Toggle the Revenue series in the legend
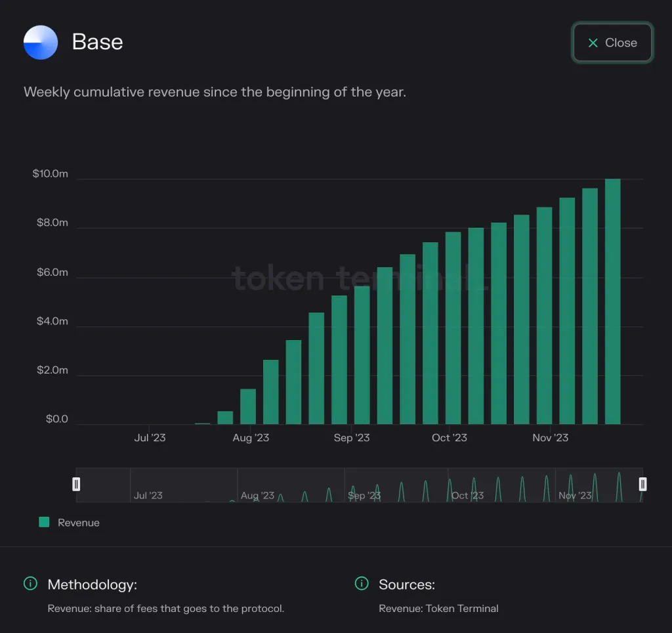The height and width of the screenshot is (633, 672). point(78,523)
